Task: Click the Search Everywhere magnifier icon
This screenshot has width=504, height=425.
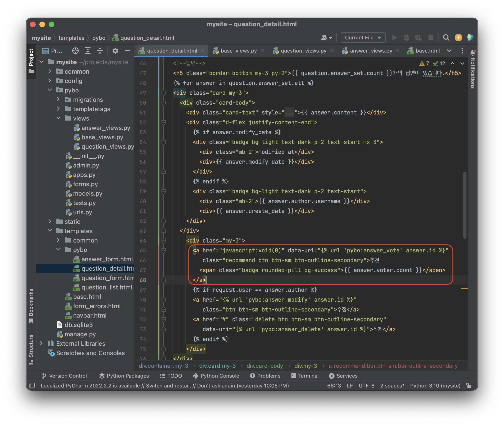Action: pos(446,38)
